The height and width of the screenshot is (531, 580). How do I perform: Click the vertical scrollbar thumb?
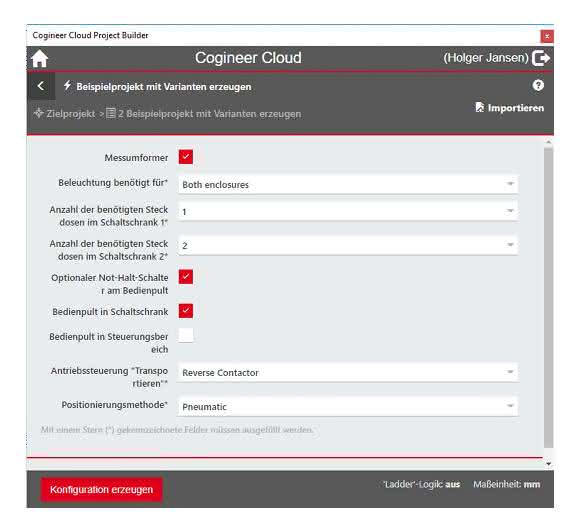pos(549,298)
